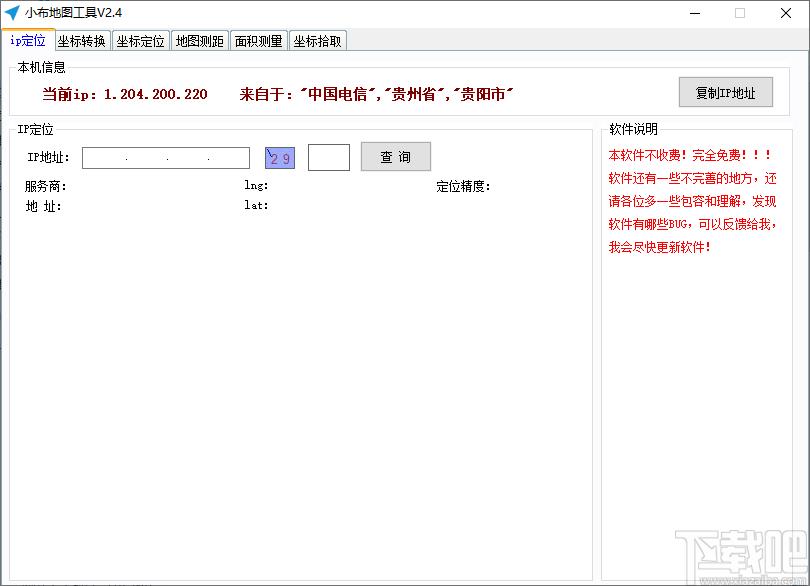The height and width of the screenshot is (586, 810).
Task: Open the 面积测量 tab
Action: click(258, 41)
